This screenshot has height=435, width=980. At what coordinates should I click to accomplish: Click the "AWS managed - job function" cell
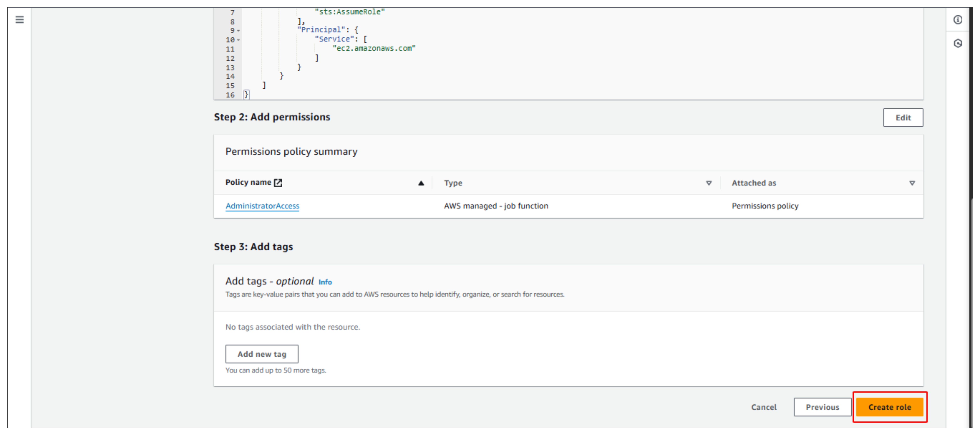pos(496,206)
